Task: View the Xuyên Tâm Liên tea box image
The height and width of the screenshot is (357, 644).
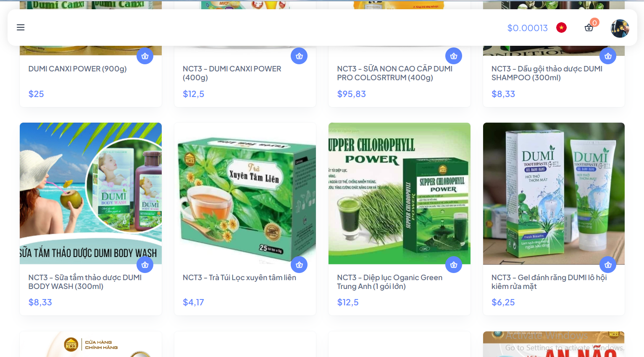Action: coord(245,193)
